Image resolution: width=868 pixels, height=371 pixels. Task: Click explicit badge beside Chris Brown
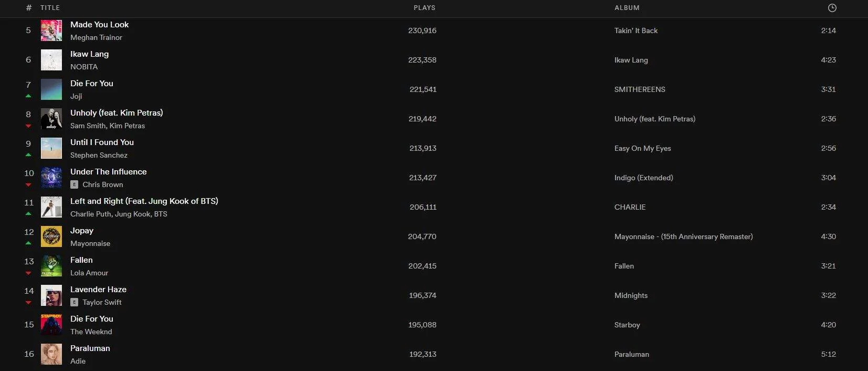pyautogui.click(x=74, y=184)
